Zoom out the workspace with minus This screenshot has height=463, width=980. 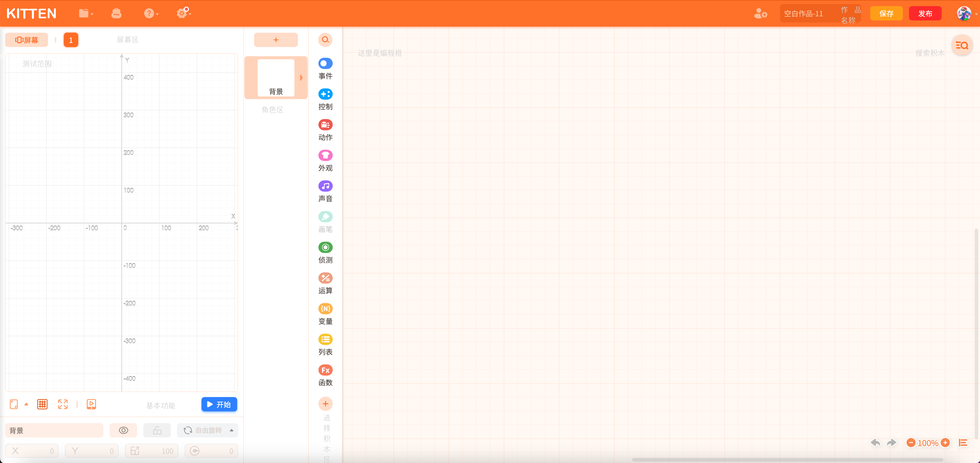click(911, 443)
